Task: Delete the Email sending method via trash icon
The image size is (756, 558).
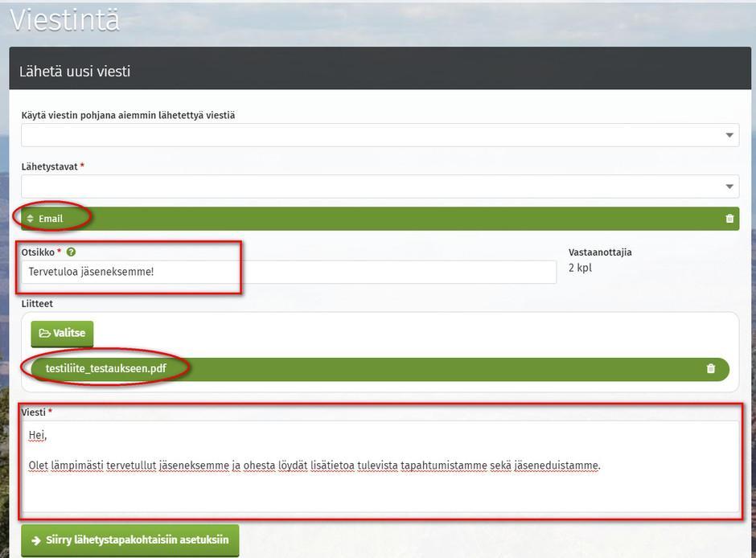Action: [x=729, y=219]
